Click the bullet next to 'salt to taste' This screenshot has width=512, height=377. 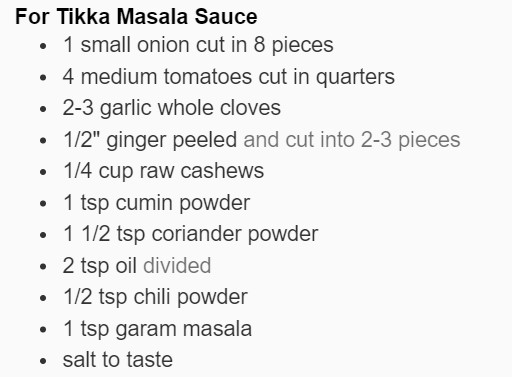coord(43,361)
